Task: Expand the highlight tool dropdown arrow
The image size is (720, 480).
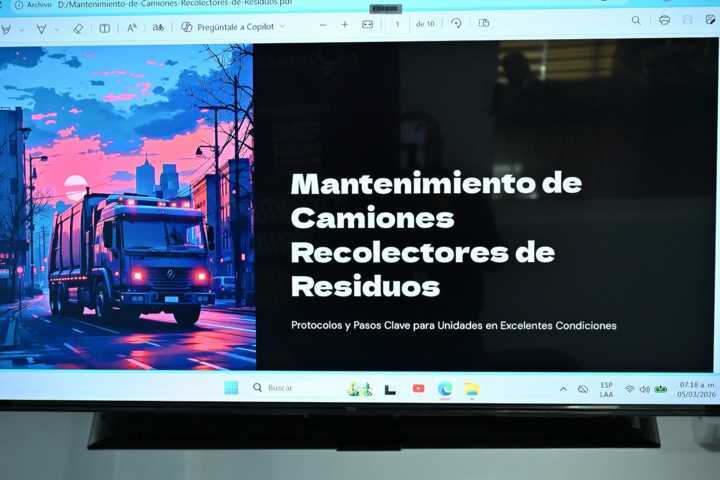Action: click(x=21, y=29)
